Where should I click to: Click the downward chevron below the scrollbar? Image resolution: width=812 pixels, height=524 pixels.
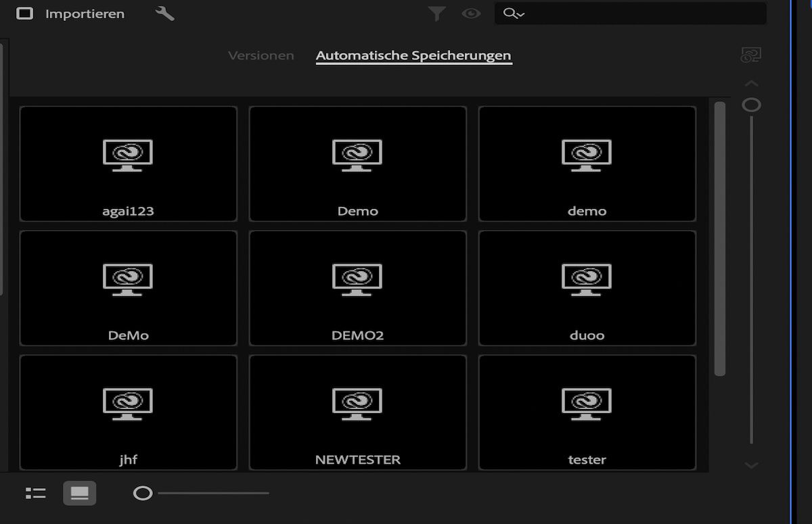coord(751,465)
